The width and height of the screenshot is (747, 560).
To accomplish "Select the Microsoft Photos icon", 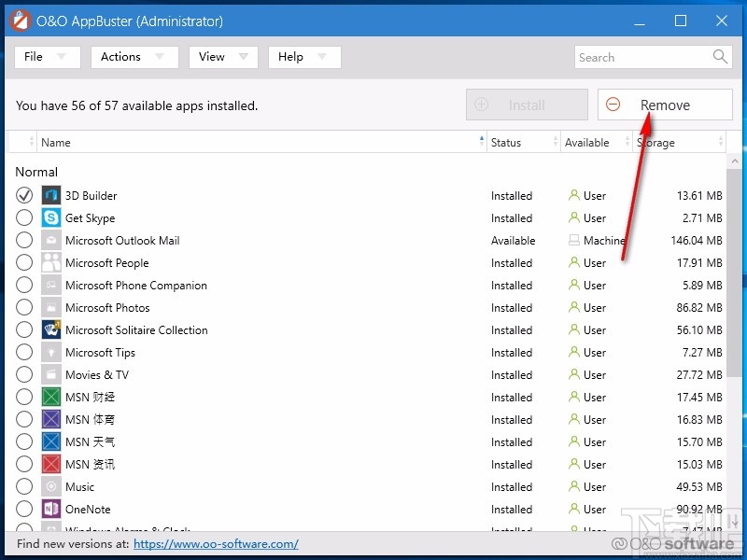I will click(x=49, y=307).
